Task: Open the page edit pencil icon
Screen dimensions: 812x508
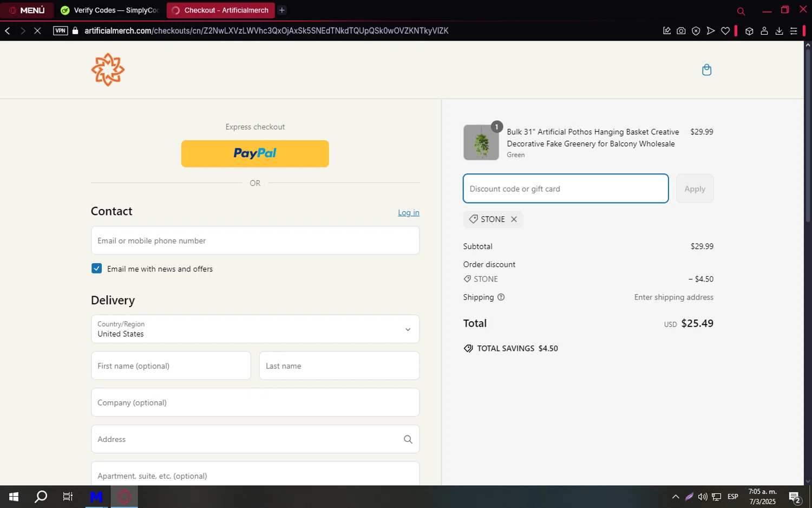Action: (667, 31)
